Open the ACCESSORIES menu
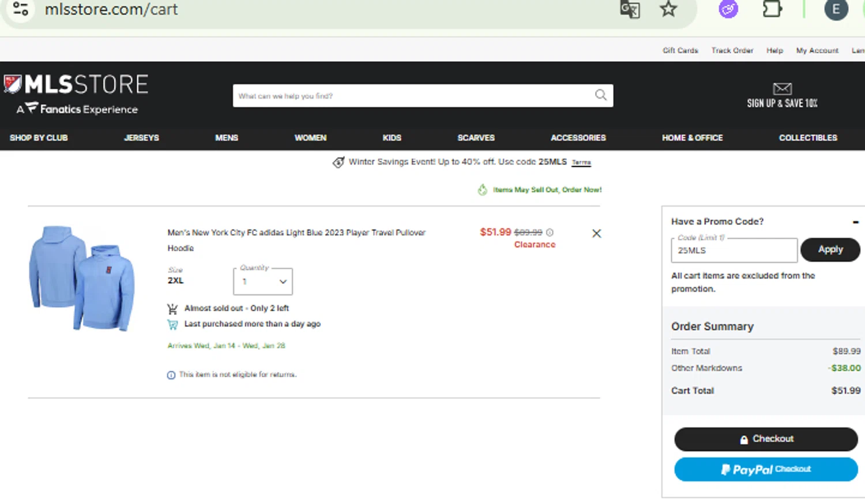This screenshot has height=504, width=865. (578, 138)
